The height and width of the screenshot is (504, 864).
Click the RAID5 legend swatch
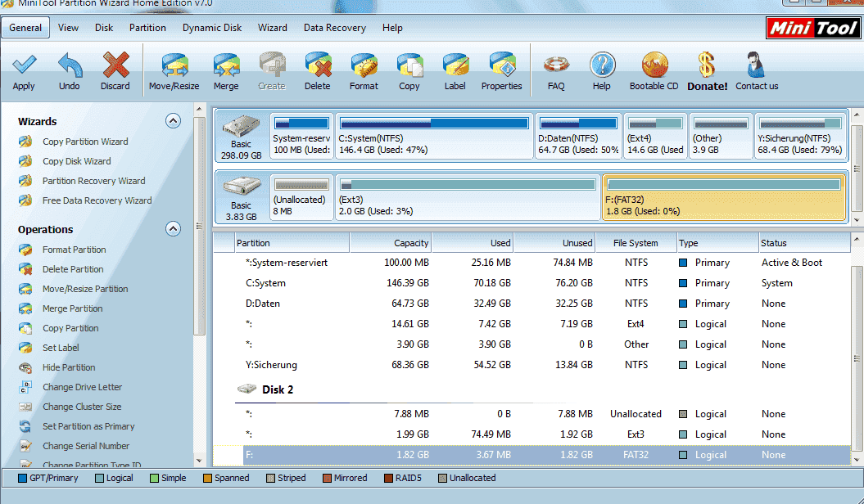(388, 478)
